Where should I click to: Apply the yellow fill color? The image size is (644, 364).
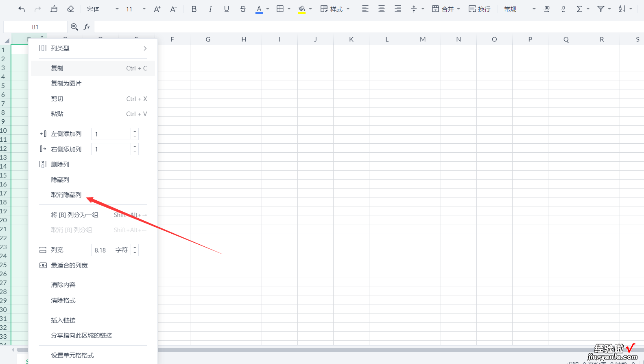coord(302,9)
